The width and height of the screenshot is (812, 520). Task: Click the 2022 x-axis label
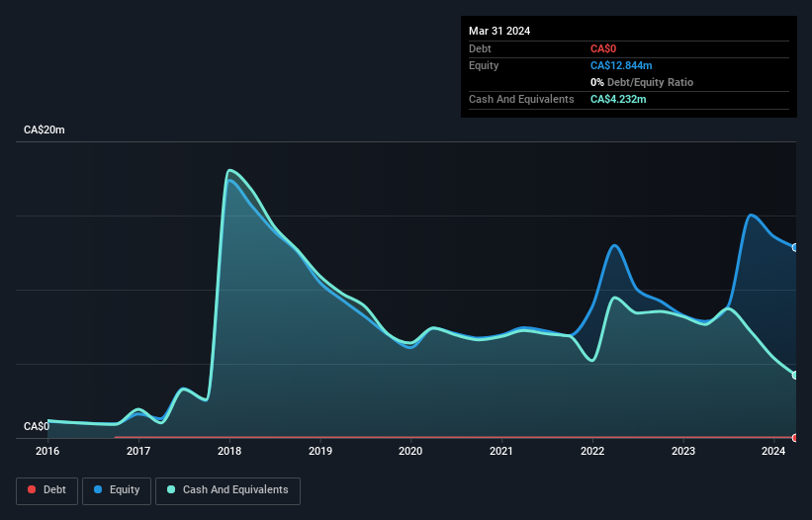tap(592, 451)
